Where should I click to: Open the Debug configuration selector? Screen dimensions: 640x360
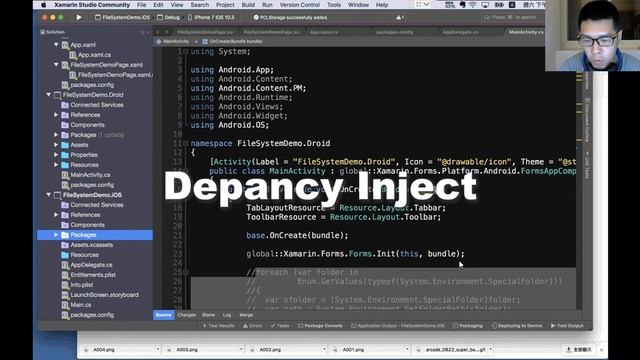pyautogui.click(x=169, y=18)
